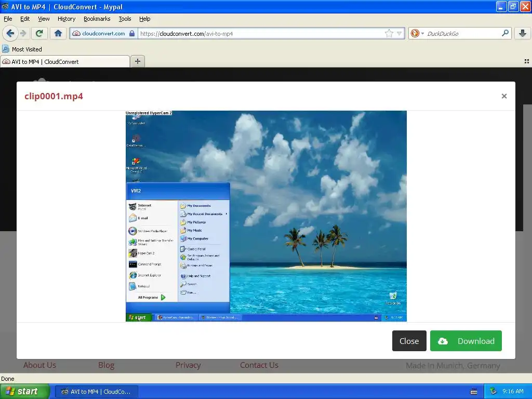Open the View menu
Viewport: 532px width, 399px height.
coord(44,19)
